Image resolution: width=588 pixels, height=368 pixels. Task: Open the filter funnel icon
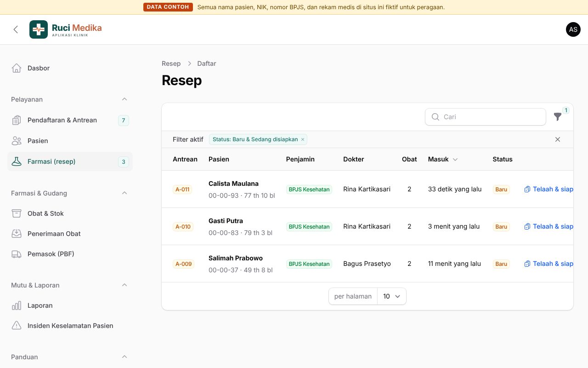[x=558, y=117]
